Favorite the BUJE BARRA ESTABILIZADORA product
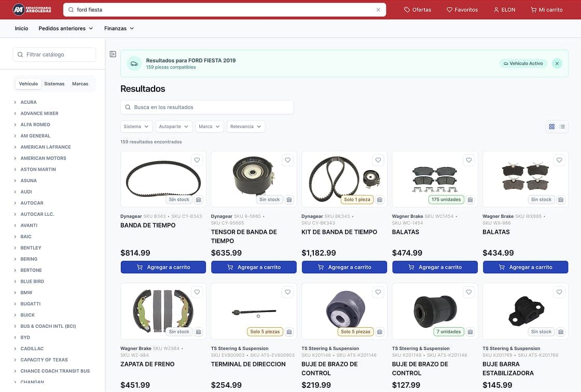581x392 pixels. point(559,292)
